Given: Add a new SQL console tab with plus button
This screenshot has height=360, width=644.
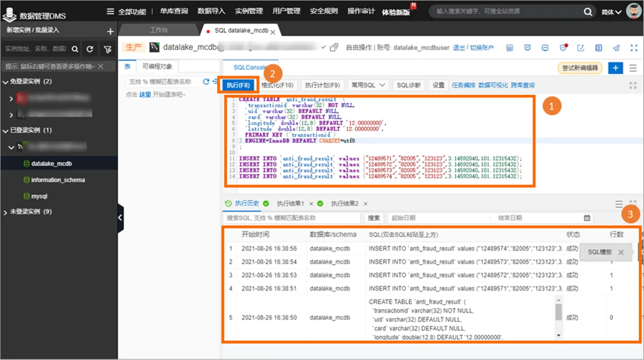Looking at the screenshot, I should [615, 68].
